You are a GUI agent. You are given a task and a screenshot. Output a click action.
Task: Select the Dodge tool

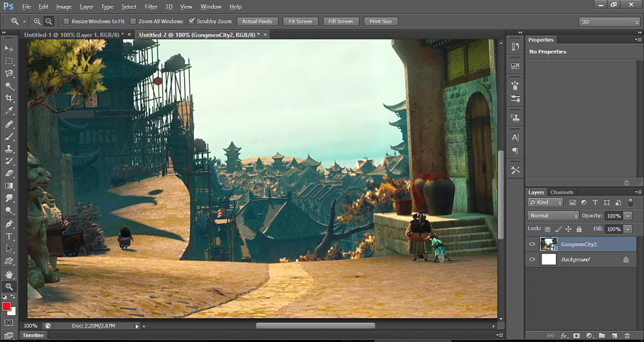(9, 210)
